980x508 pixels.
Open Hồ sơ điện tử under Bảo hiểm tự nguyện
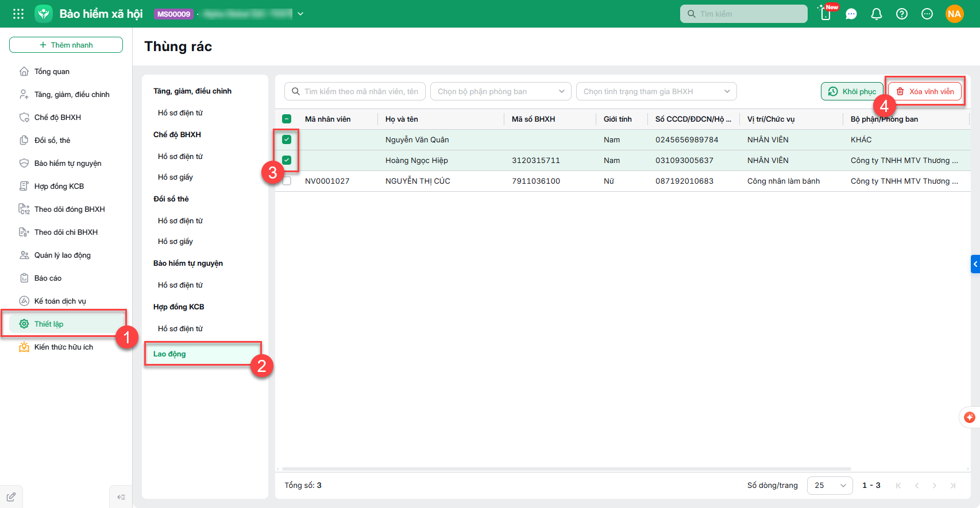pyautogui.click(x=180, y=285)
